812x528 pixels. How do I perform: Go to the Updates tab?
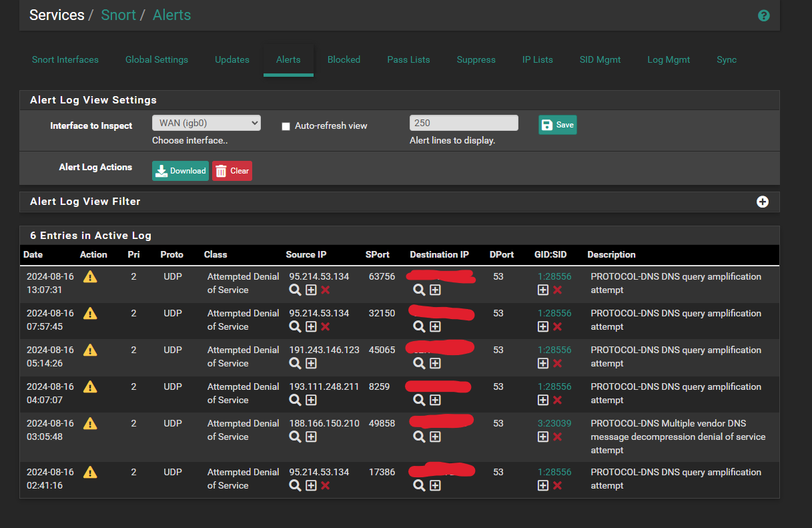tap(232, 59)
